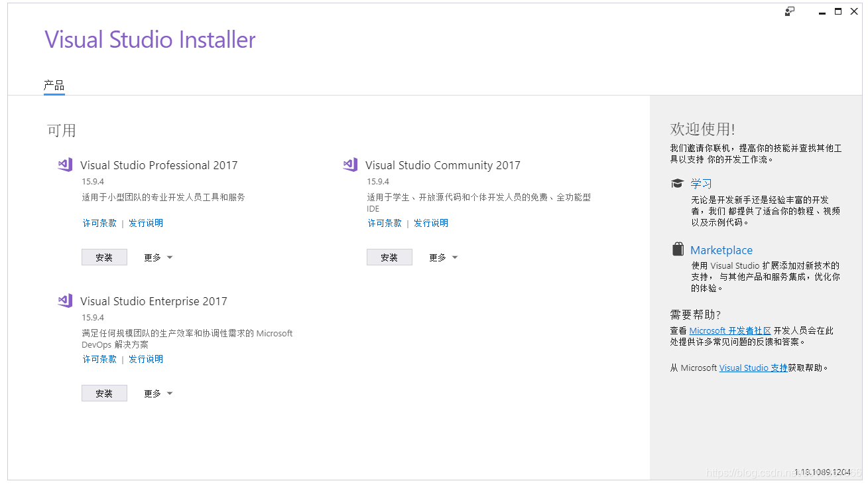
Task: Click installer version 1.18.1089.1204 text
Action: [822, 472]
